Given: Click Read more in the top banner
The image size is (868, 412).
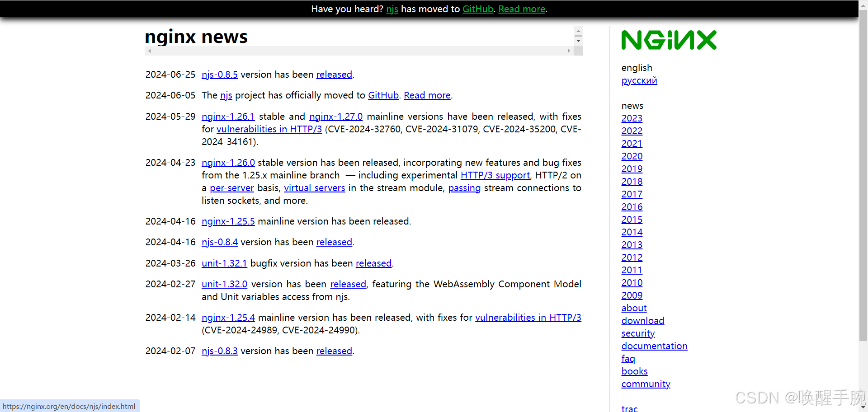Looking at the screenshot, I should (522, 9).
